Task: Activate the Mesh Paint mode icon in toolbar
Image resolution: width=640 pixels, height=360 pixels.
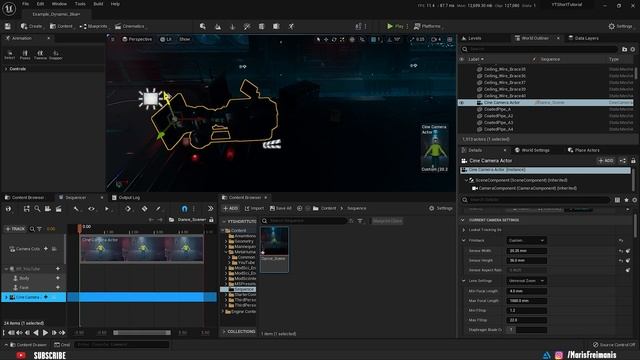Action: pyautogui.click(x=247, y=26)
